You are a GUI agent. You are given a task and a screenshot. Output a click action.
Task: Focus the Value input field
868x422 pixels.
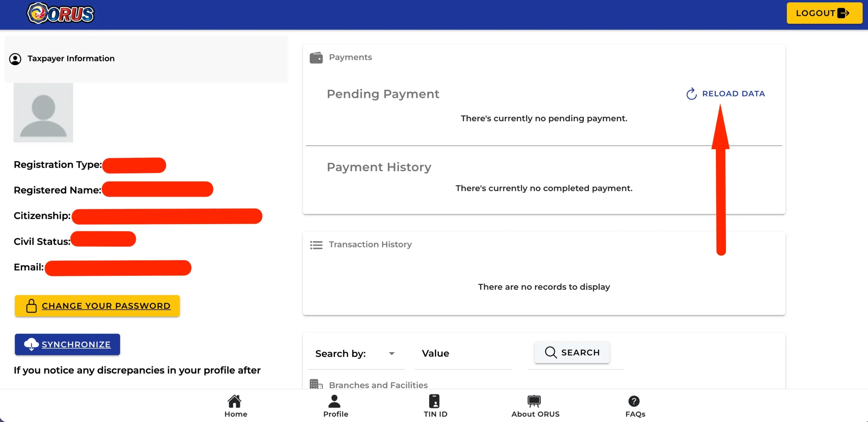coord(463,354)
